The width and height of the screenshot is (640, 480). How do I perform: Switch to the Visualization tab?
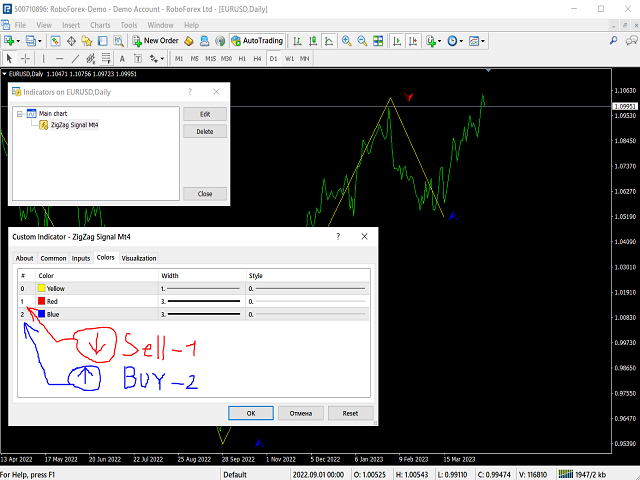click(x=139, y=258)
